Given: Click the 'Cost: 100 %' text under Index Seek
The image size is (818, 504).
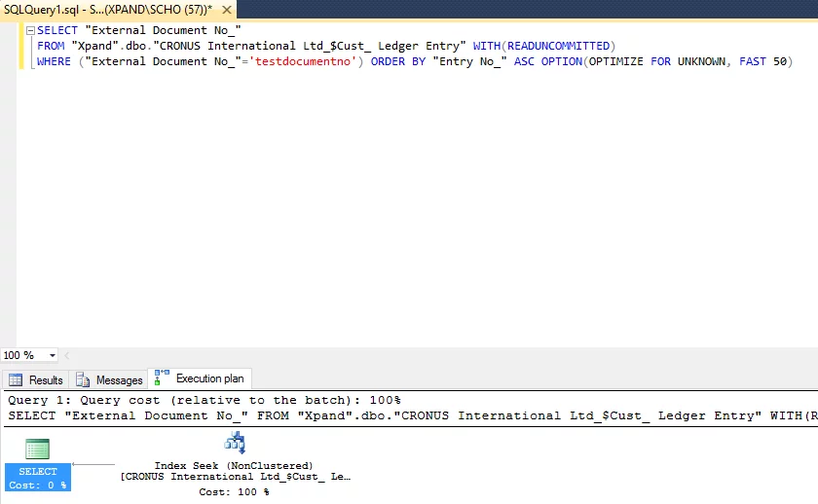Looking at the screenshot, I should [234, 492].
